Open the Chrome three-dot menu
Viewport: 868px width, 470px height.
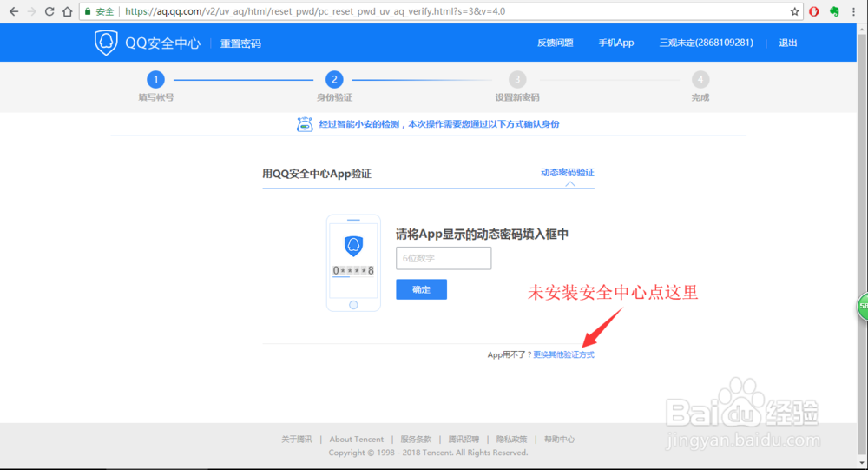point(853,11)
